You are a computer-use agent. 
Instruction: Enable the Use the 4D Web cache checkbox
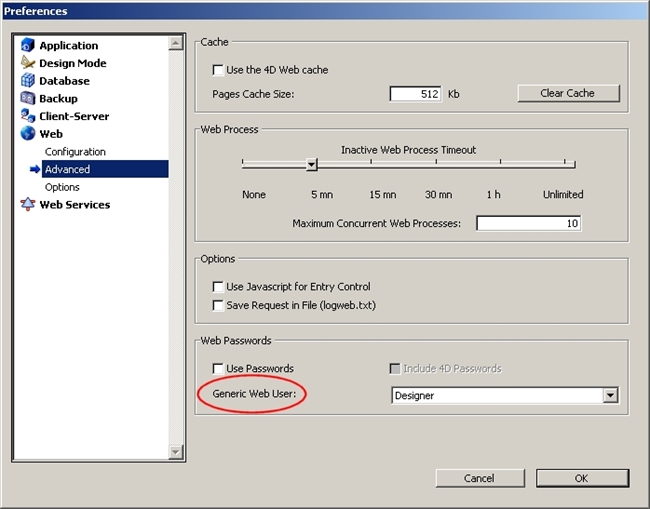click(219, 71)
